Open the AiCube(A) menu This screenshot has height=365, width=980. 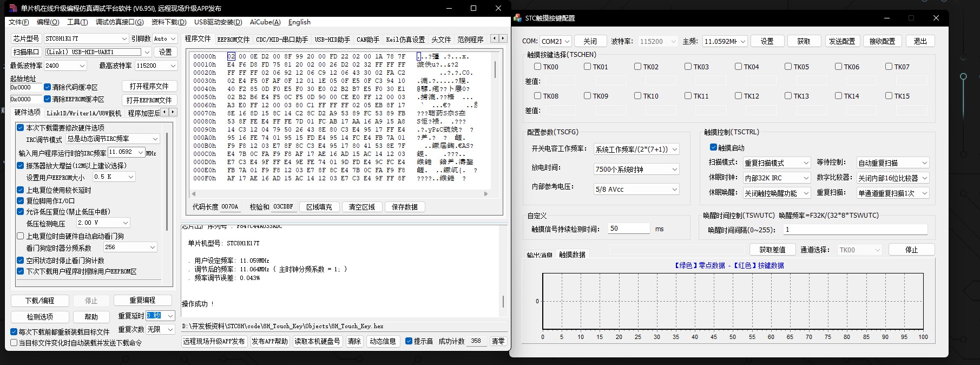pos(265,22)
